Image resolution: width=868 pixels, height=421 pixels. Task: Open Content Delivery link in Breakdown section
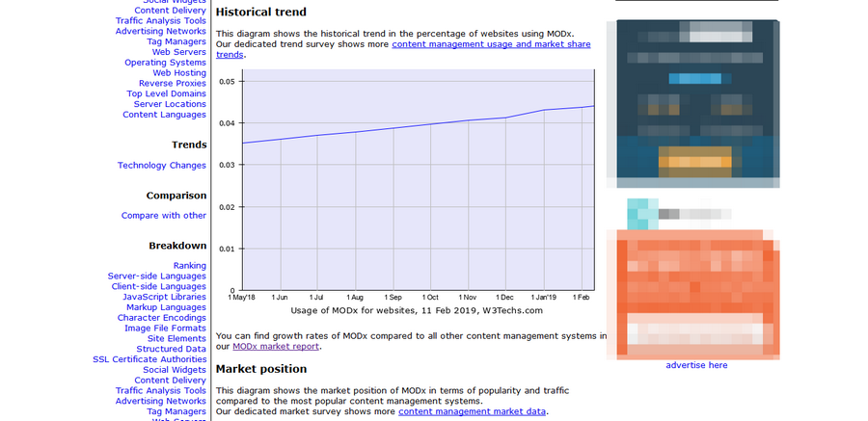(x=170, y=381)
